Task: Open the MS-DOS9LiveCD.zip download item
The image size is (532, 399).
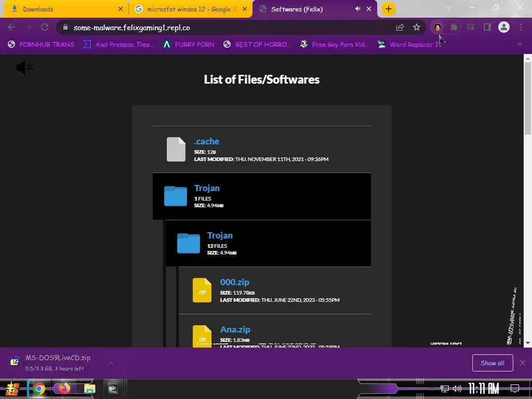Action: tap(58, 363)
